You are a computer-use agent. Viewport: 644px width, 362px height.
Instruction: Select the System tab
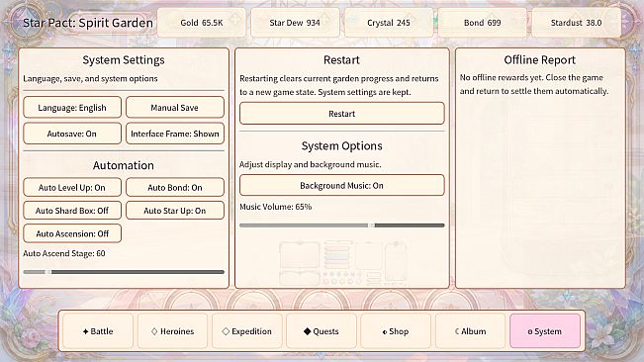coord(545,331)
